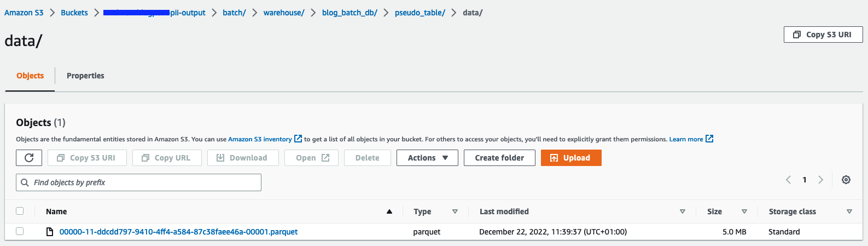Sort by Storage class column arrow
This screenshot has height=246, width=868.
click(849, 211)
